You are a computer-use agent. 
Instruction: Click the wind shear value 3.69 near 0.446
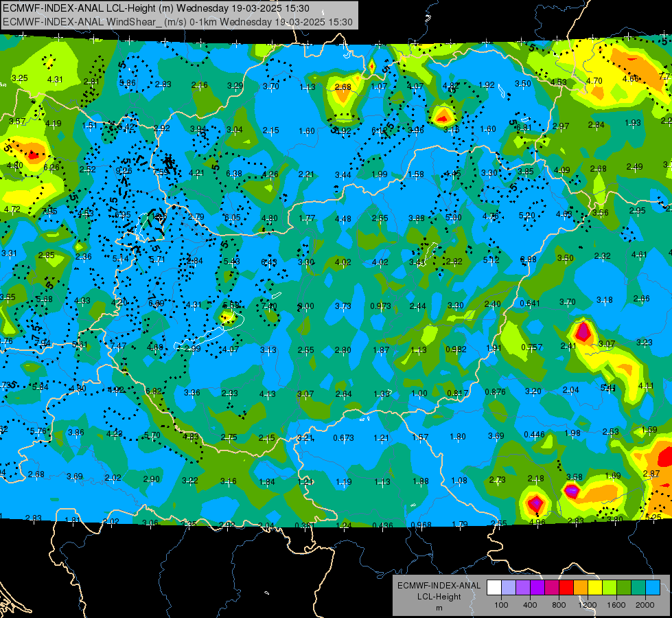(496, 436)
